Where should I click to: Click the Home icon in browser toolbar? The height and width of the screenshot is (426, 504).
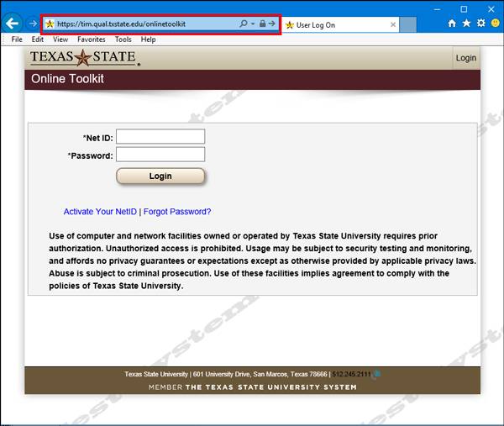pos(452,24)
